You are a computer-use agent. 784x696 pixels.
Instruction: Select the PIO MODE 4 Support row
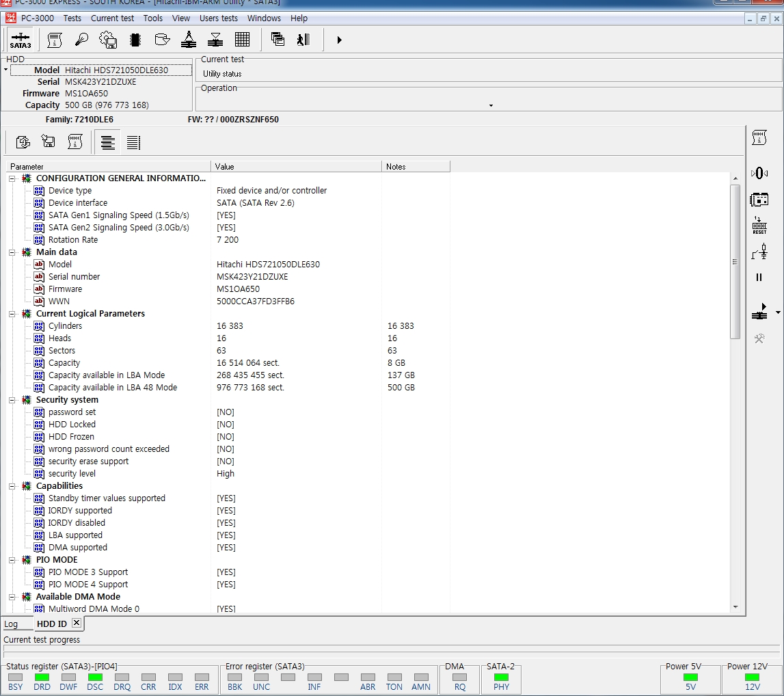click(88, 585)
